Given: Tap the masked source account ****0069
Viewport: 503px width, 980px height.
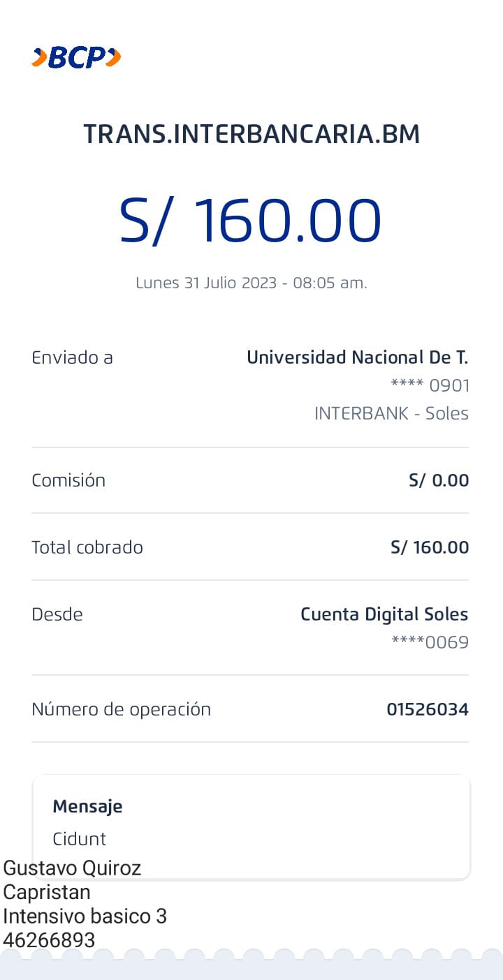Looking at the screenshot, I should [430, 642].
